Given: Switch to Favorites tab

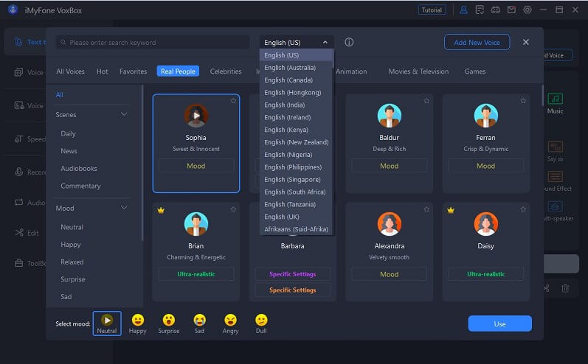Looking at the screenshot, I should (x=133, y=71).
